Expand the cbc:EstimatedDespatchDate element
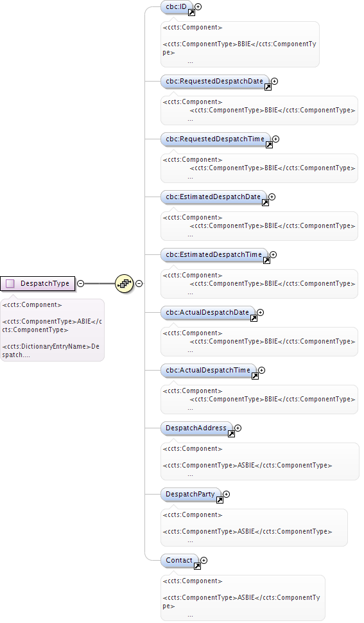The height and width of the screenshot is (623, 364). (272, 197)
